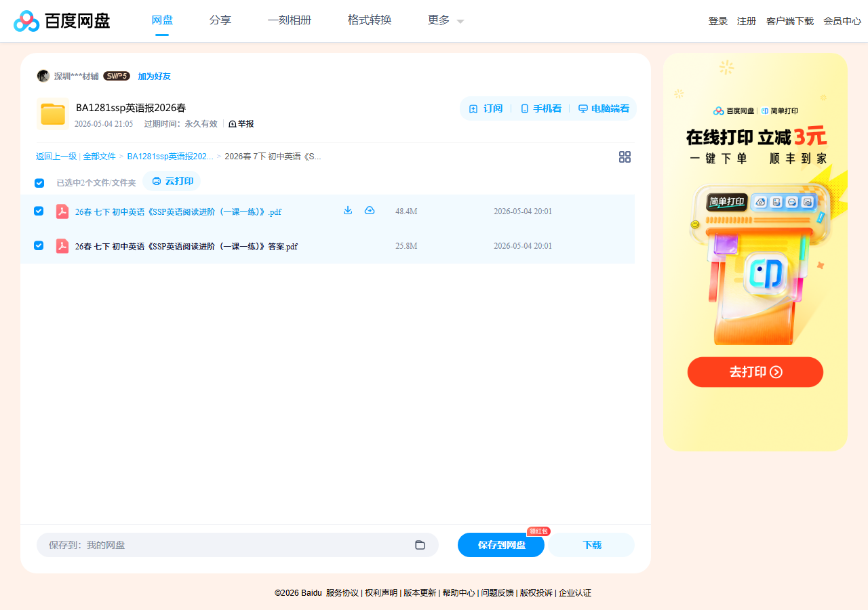The height and width of the screenshot is (610, 868).
Task: Click 返回上一级 link
Action: [x=56, y=157]
